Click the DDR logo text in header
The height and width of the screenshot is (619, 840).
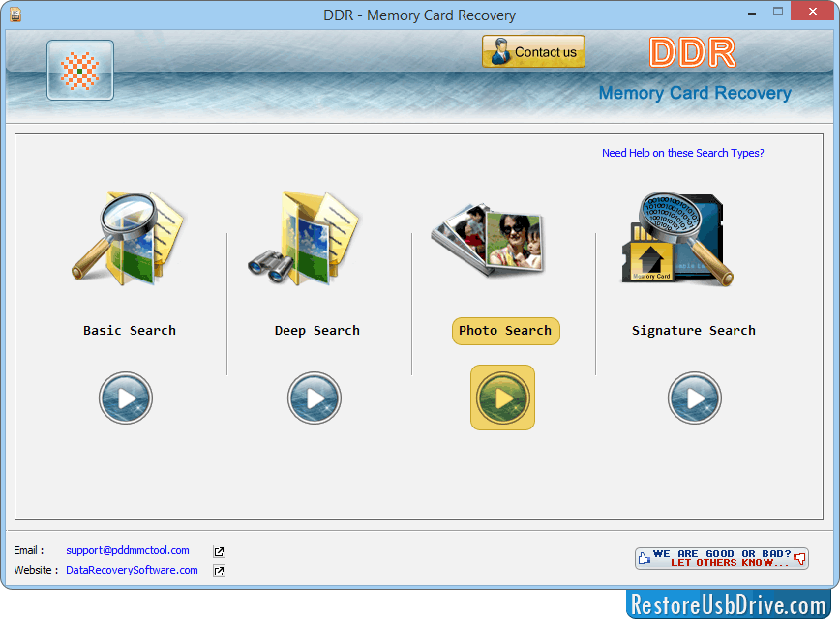pyautogui.click(x=693, y=52)
